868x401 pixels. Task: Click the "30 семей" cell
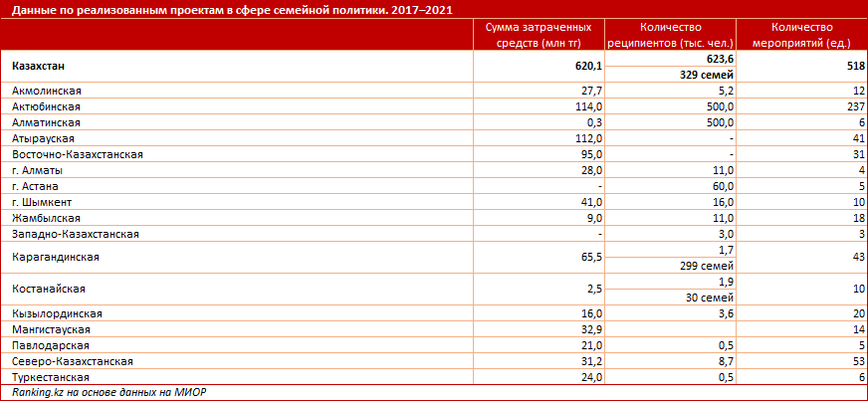[710, 298]
